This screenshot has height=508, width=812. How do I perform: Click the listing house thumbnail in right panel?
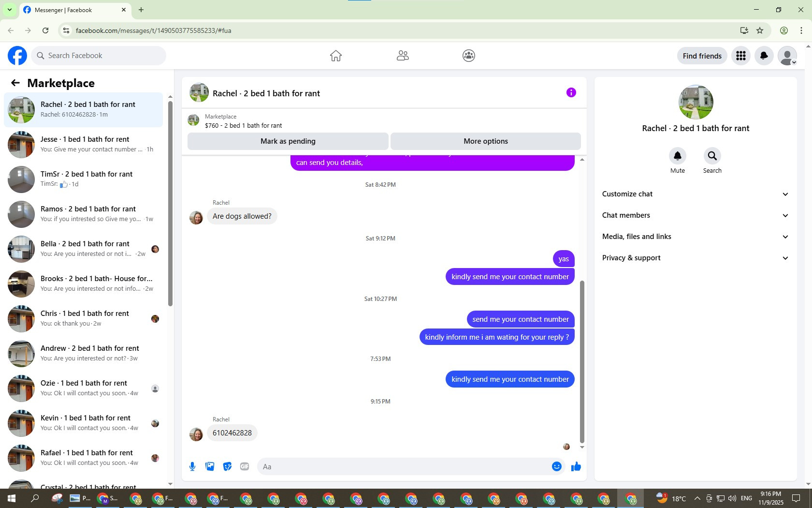696,102
